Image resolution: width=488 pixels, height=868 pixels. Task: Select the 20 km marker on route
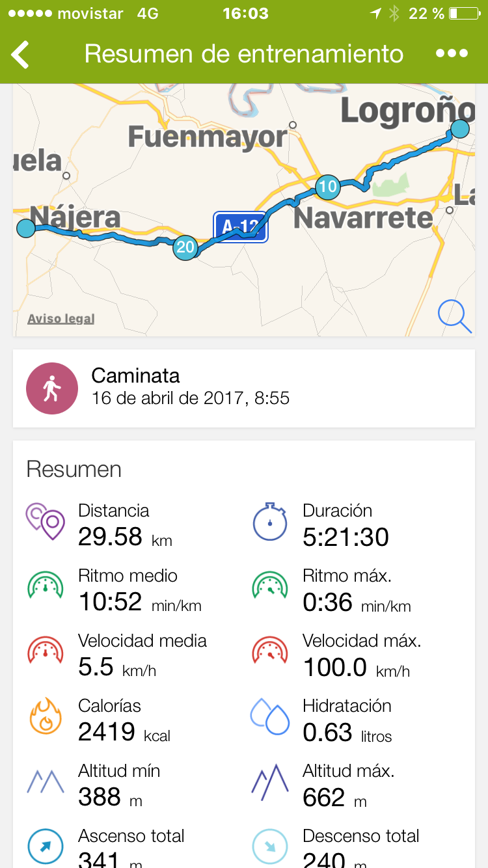coord(185,247)
